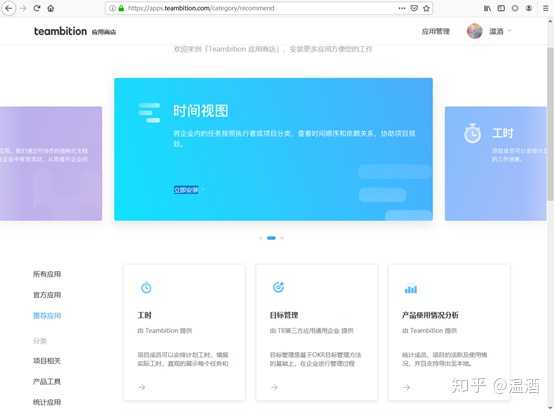Bookmark this page with the star icon
554x409 pixels.
426,8
